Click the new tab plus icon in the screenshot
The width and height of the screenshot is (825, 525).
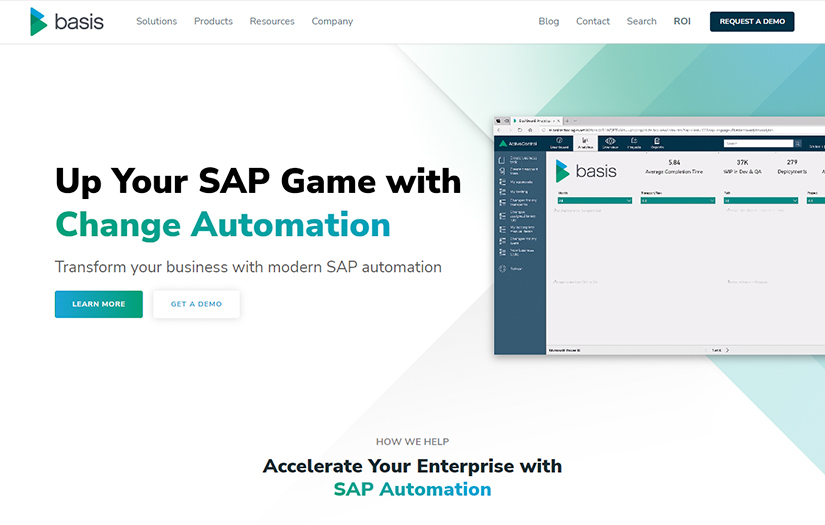[567, 121]
